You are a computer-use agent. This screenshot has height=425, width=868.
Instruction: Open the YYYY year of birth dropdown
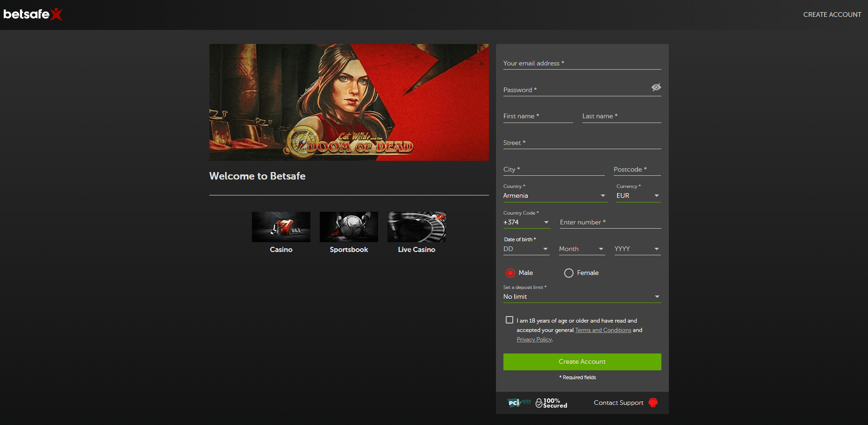[638, 249]
